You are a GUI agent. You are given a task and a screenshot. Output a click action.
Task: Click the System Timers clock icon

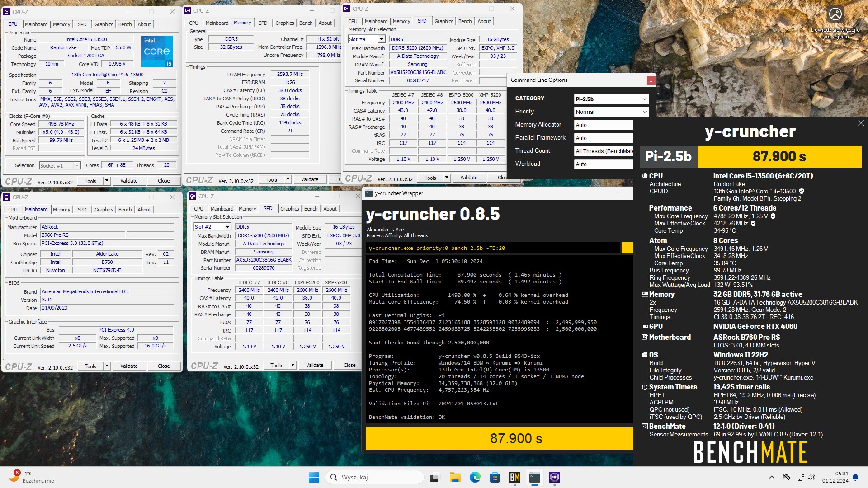645,387
